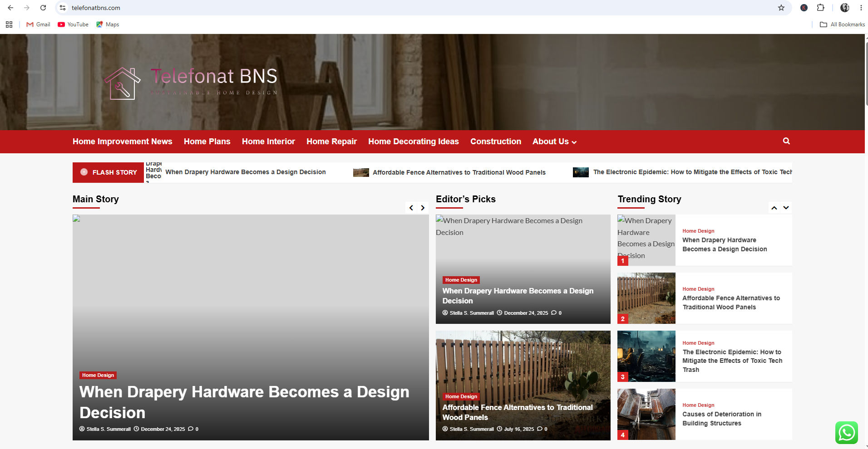This screenshot has width=868, height=449.
Task: Open main story headline When Drapery Hardware
Action: 244,402
